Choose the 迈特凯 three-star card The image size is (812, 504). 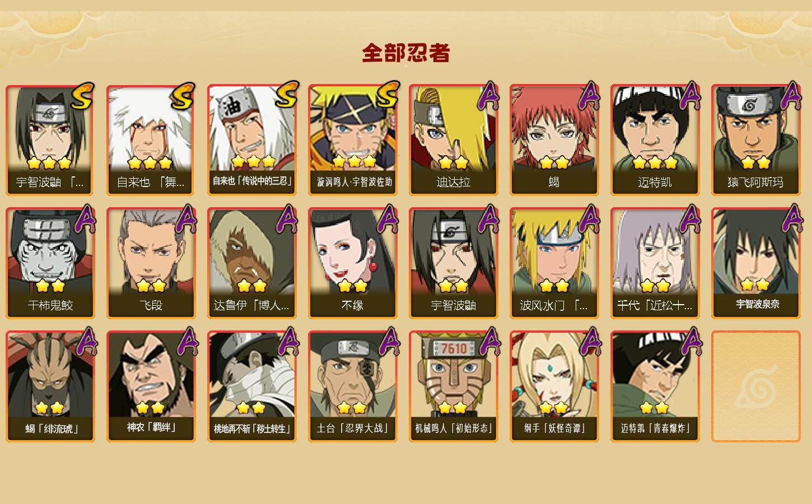[x=655, y=140]
